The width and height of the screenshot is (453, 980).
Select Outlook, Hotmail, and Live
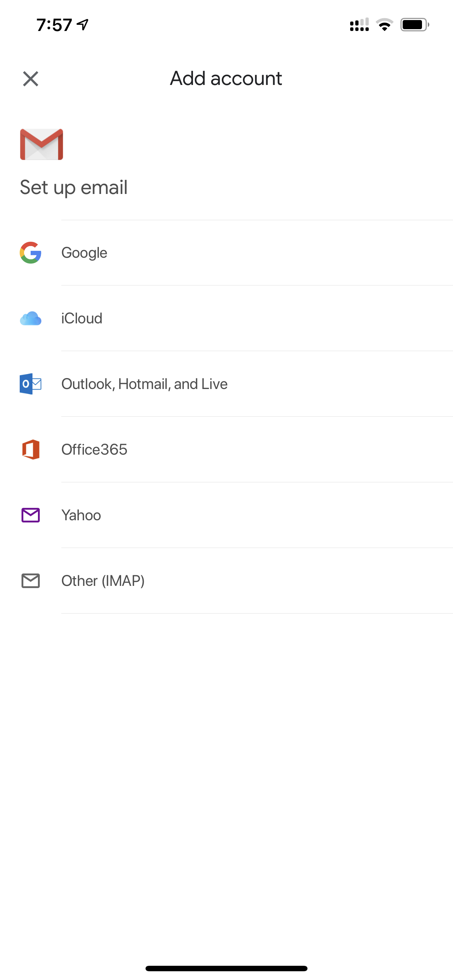click(x=226, y=384)
